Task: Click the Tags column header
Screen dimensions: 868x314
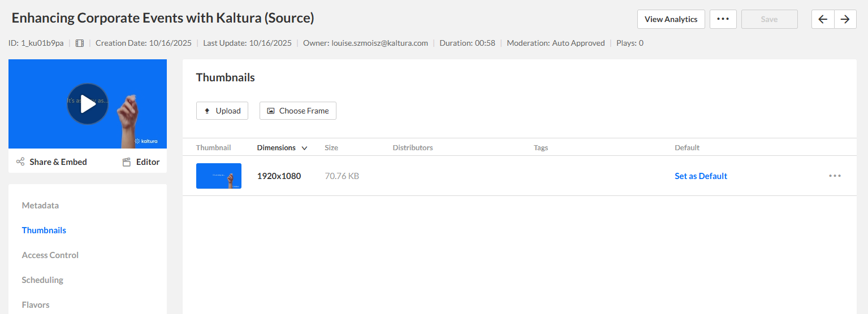Action: (541, 148)
